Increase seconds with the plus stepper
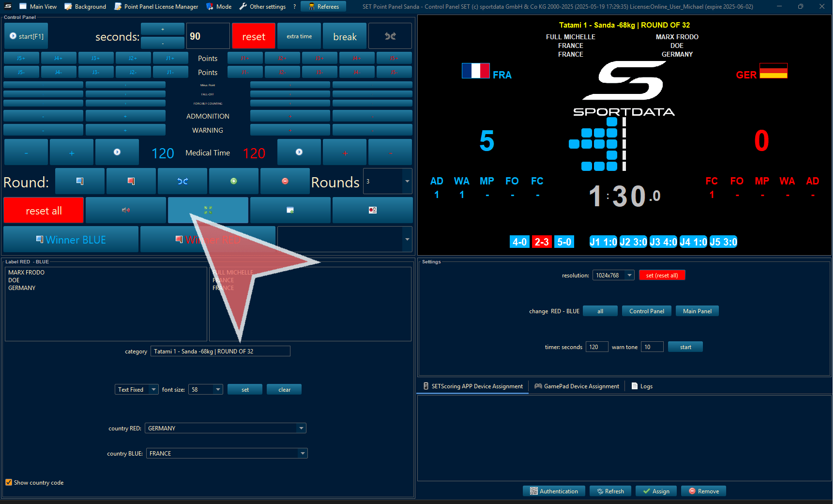 pos(162,29)
